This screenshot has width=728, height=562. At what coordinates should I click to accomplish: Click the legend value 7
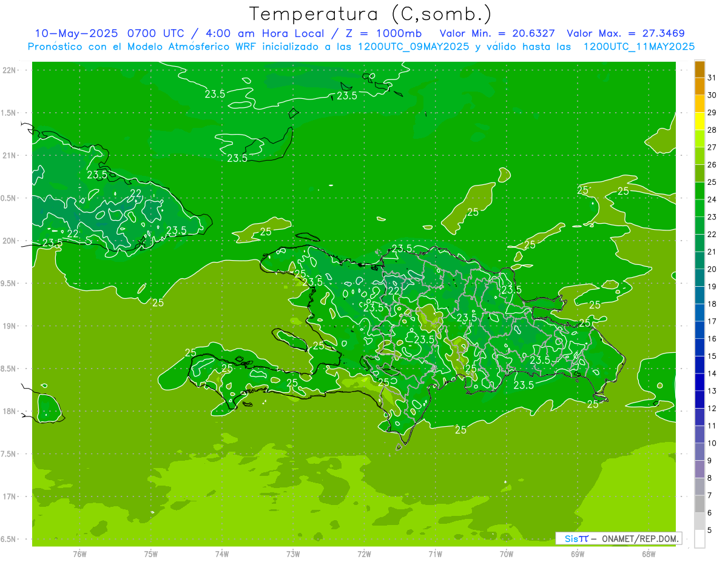pos(710,495)
